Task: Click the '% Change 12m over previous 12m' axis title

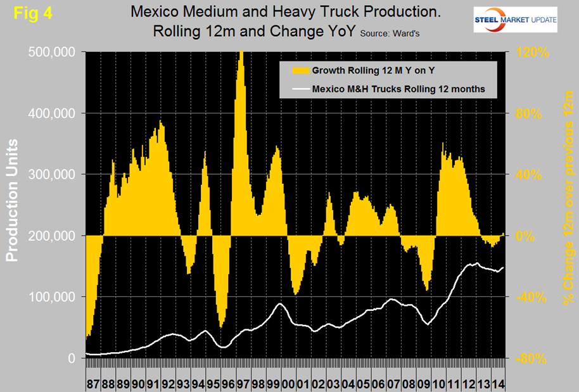Action: [x=566, y=205]
